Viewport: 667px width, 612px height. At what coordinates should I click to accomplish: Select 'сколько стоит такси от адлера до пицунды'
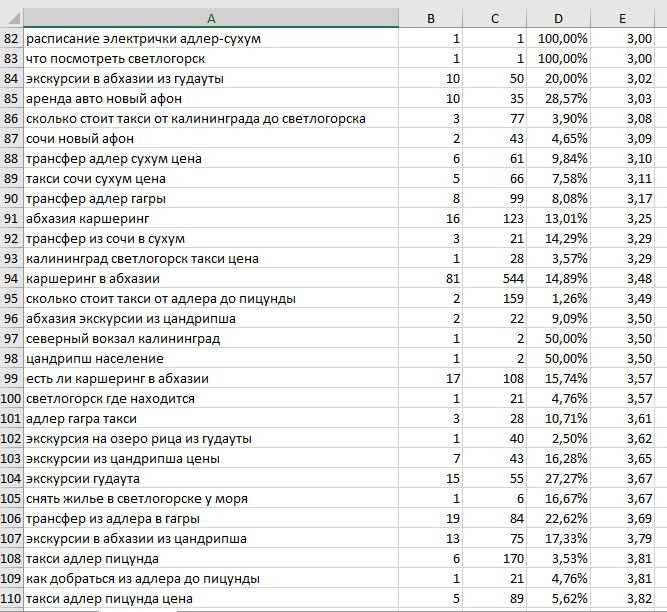211,298
